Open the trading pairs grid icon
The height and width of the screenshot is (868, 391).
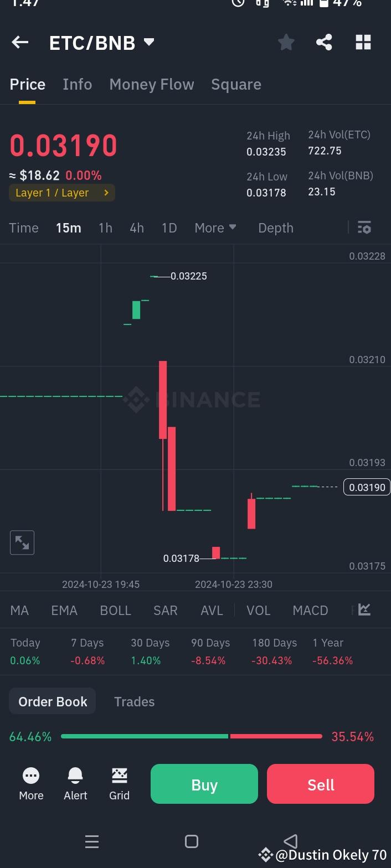coord(363,42)
